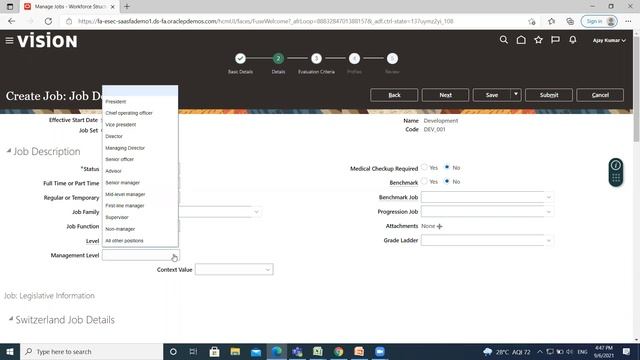640x360 pixels.
Task: Open favorites star icon in Vision header
Action: (538, 40)
